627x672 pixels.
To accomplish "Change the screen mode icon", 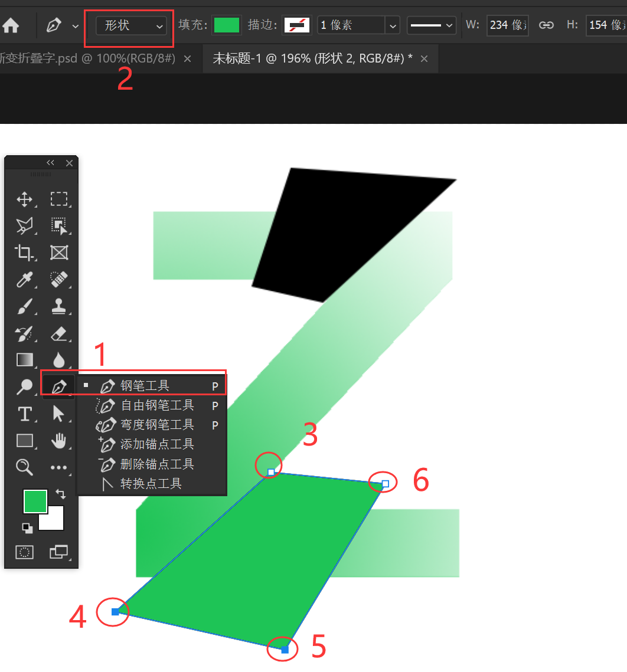I will pyautogui.click(x=59, y=552).
